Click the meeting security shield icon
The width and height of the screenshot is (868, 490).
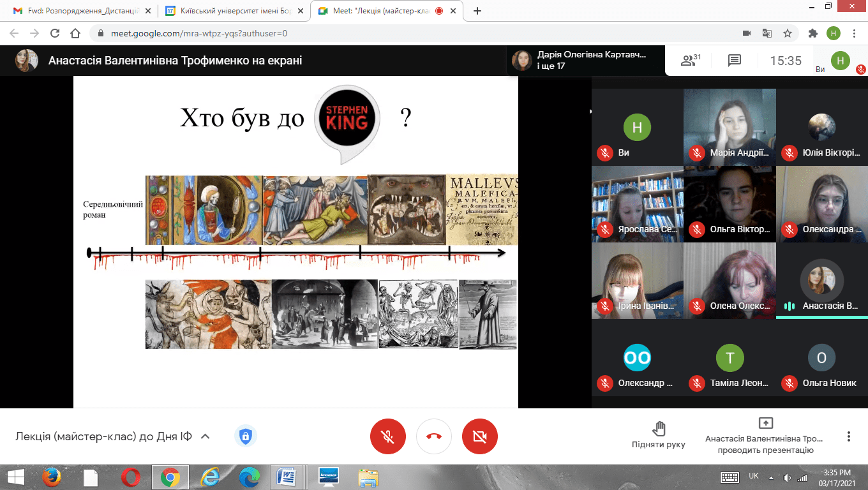point(245,436)
